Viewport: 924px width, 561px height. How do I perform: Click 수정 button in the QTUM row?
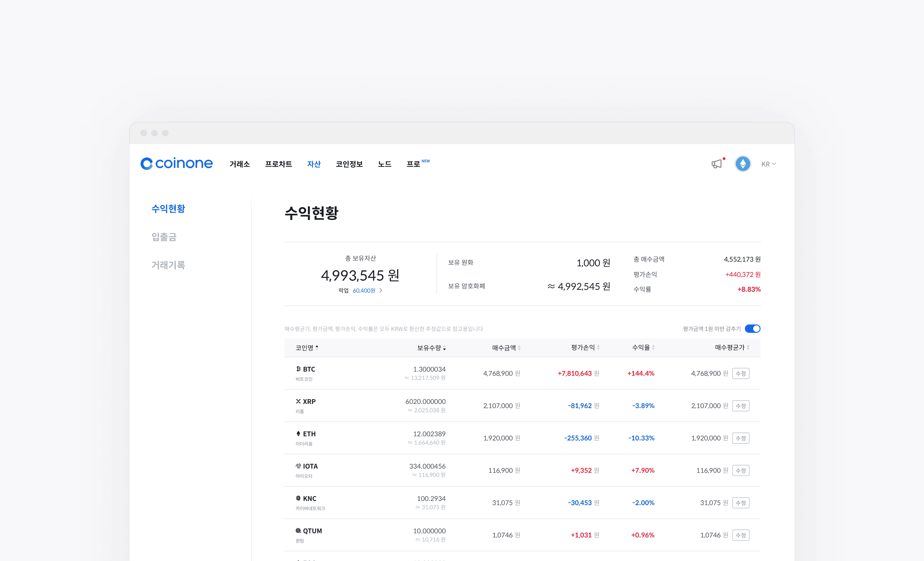tap(741, 535)
